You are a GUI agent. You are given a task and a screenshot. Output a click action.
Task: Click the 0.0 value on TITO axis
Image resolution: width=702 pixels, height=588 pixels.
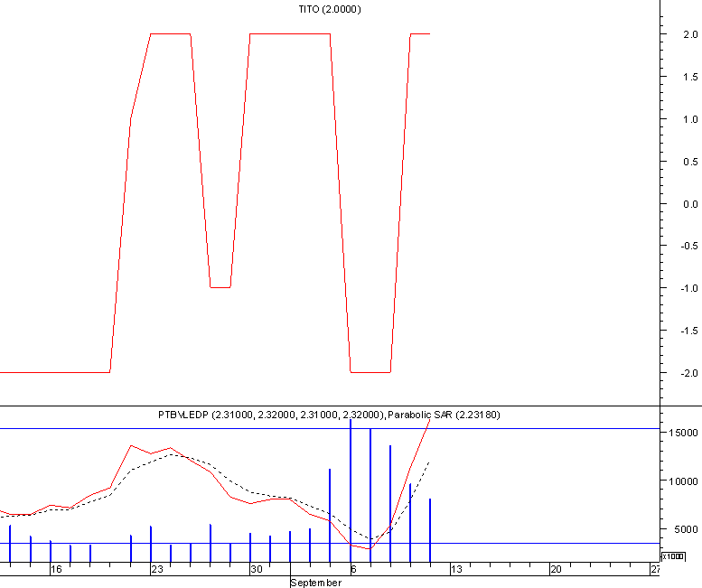pos(690,204)
